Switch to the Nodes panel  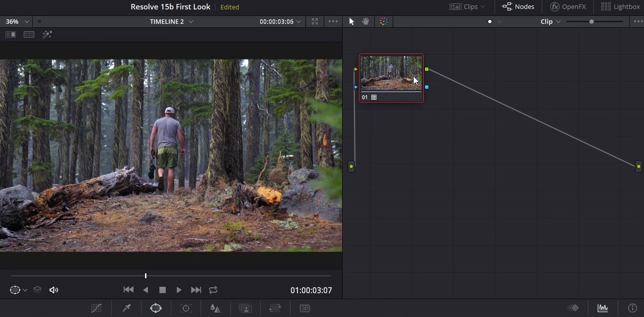click(x=518, y=6)
